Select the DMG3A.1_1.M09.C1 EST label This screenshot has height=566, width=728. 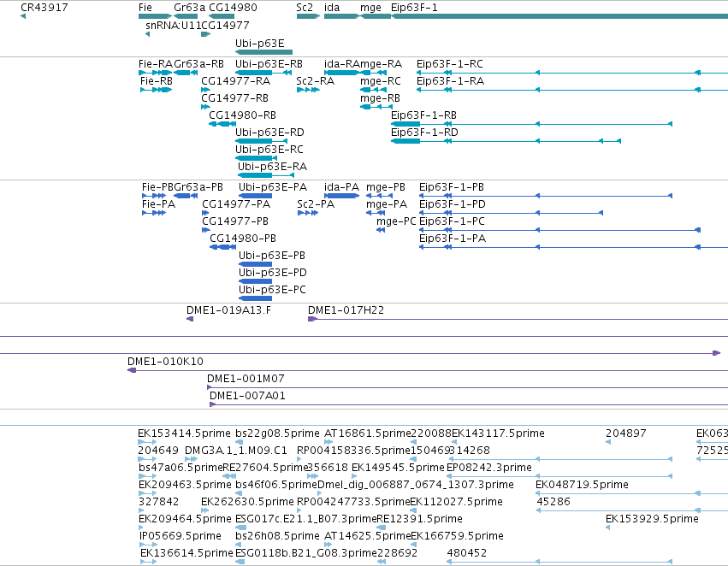[236, 451]
